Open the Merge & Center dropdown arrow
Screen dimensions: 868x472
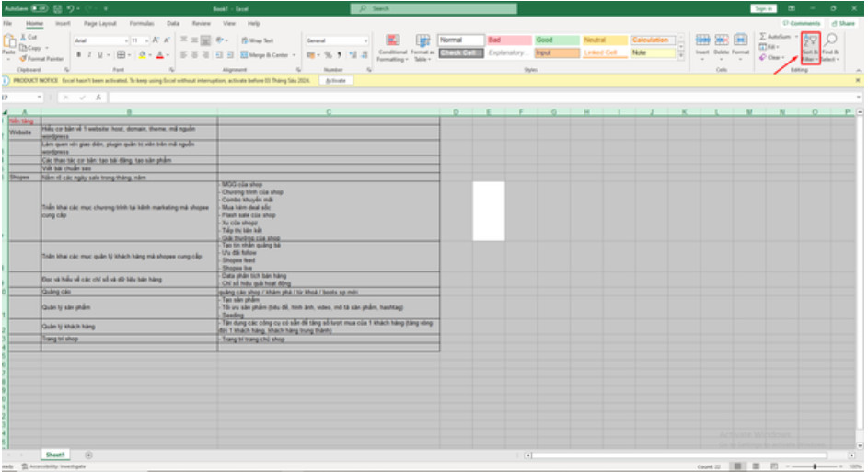coord(295,55)
